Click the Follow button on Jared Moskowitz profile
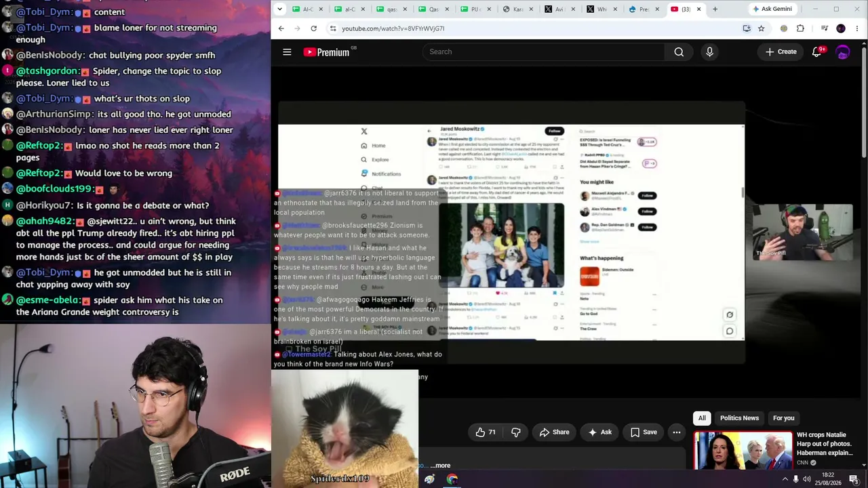 555,131
